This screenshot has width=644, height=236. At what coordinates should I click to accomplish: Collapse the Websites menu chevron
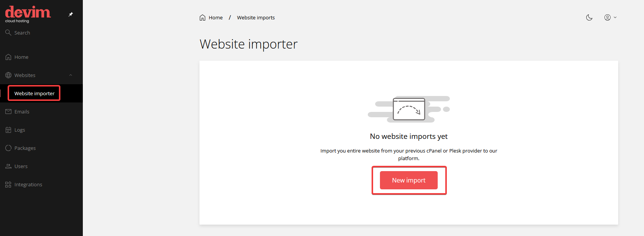click(x=70, y=75)
